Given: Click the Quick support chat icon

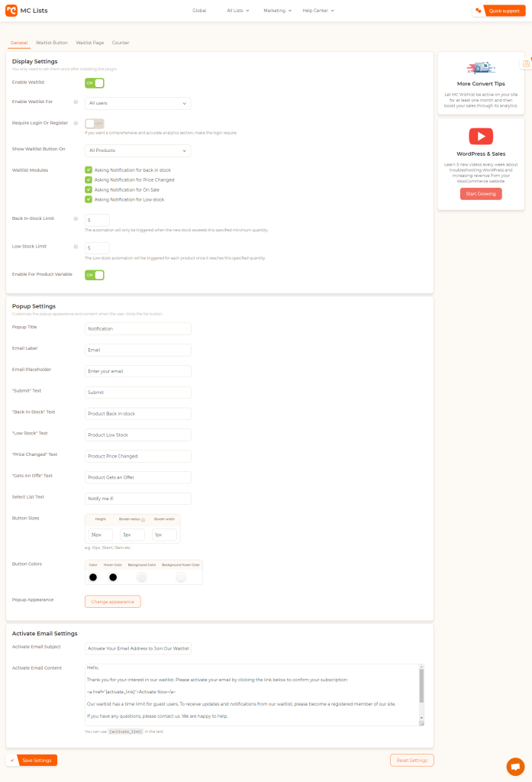Looking at the screenshot, I should click(478, 11).
